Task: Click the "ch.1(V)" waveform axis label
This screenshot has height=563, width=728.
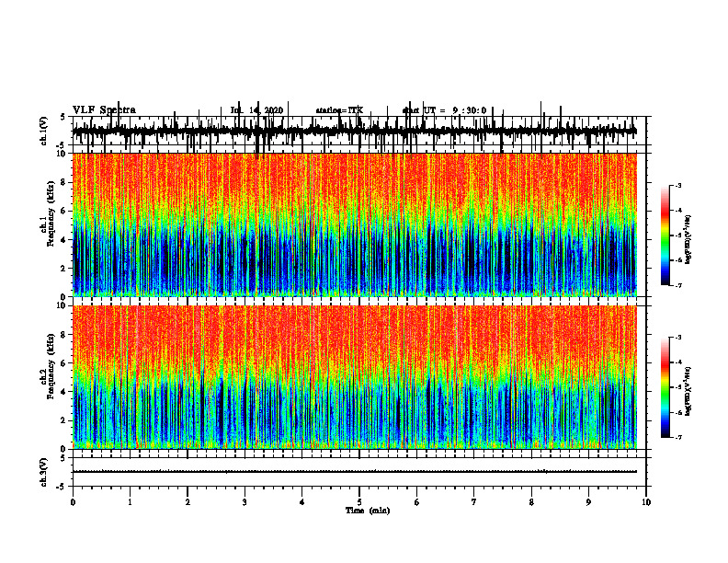Action: [x=44, y=131]
